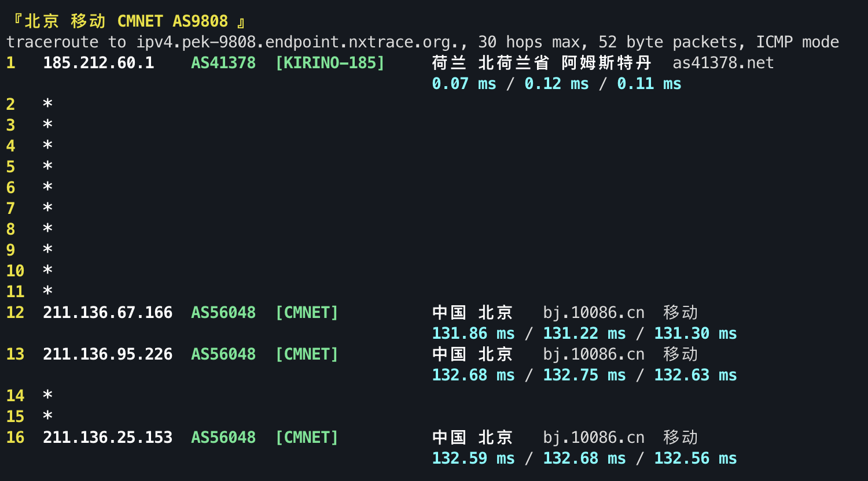
Task: Click the AS41378 autonomous system label
Action: coord(223,62)
